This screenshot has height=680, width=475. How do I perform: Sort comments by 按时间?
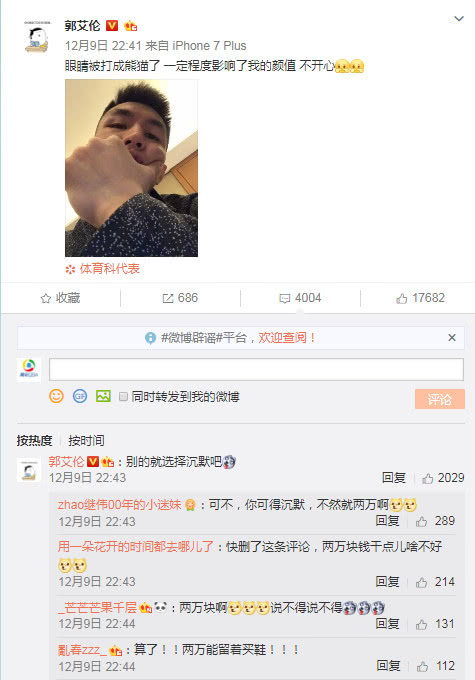tap(86, 441)
